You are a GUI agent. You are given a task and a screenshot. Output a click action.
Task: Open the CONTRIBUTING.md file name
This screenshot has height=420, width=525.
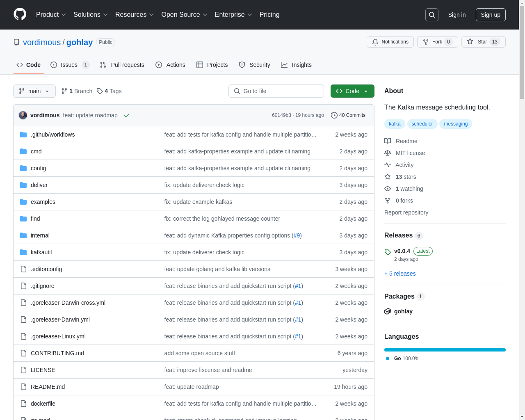[57, 353]
